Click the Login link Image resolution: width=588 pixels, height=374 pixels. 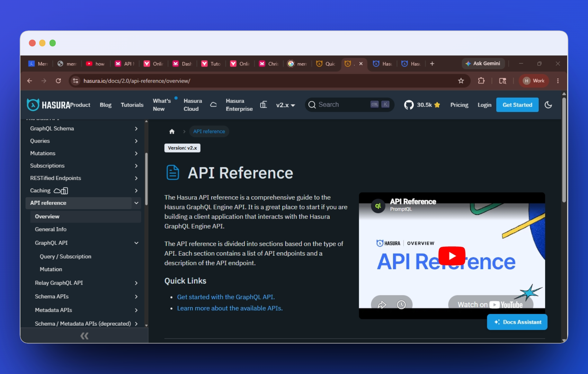484,105
